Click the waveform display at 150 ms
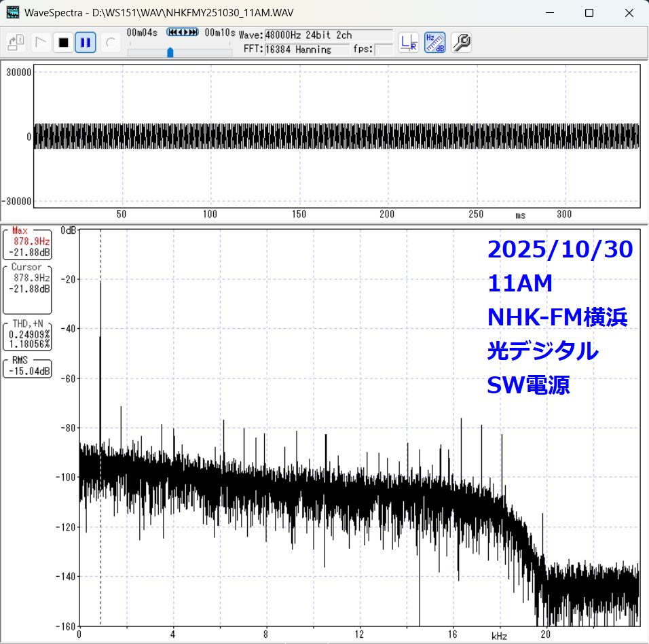 point(299,136)
